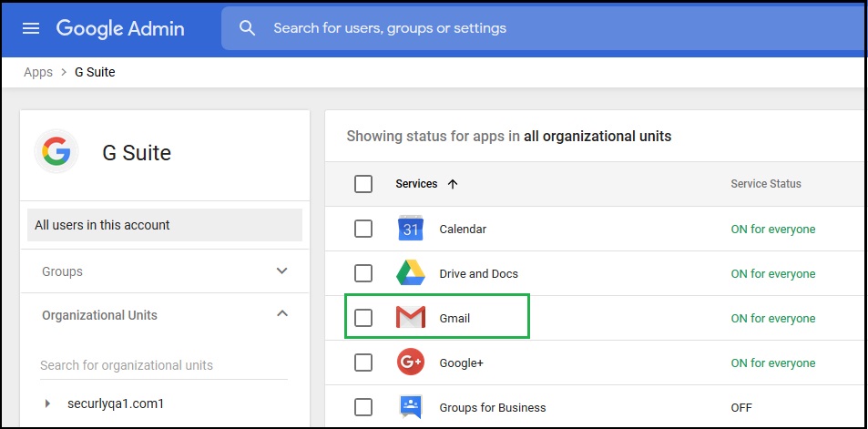Go to Apps breadcrumb
868x429 pixels.
click(38, 72)
